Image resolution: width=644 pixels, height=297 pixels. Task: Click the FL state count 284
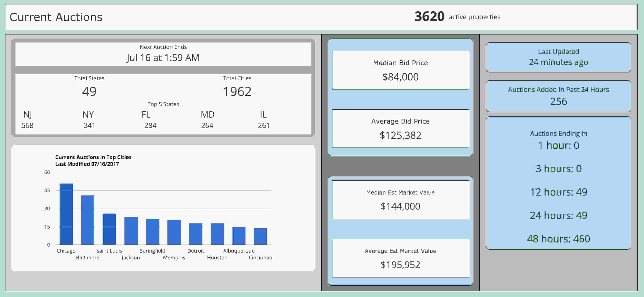(x=150, y=125)
